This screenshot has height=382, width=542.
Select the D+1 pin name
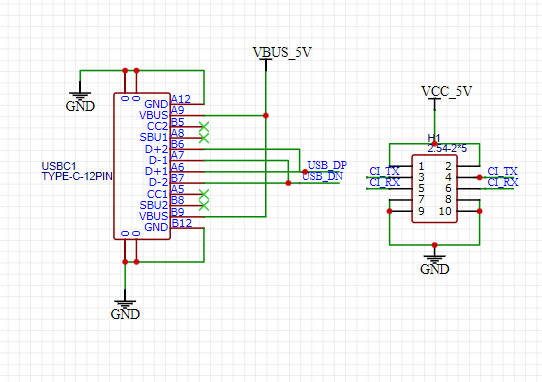[x=157, y=171]
